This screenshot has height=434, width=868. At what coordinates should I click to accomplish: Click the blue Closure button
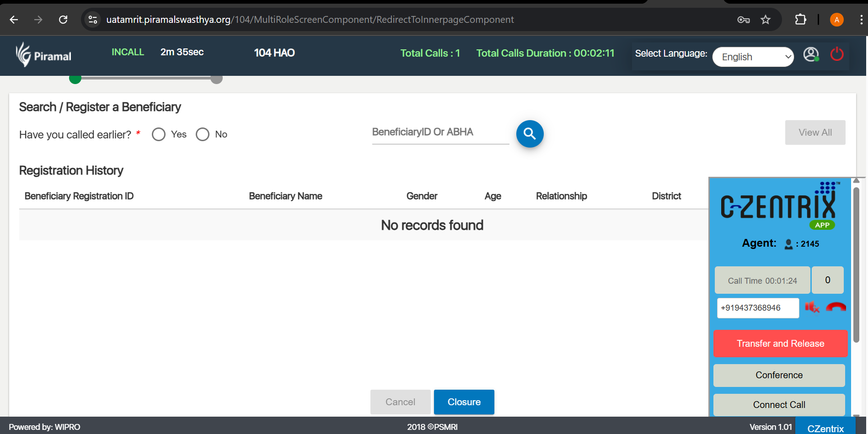[x=464, y=402]
